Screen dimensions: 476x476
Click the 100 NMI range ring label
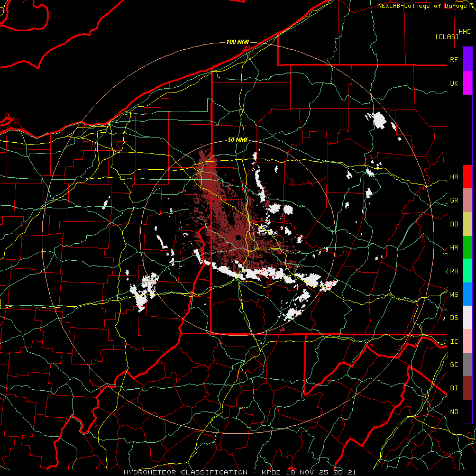pos(237,42)
